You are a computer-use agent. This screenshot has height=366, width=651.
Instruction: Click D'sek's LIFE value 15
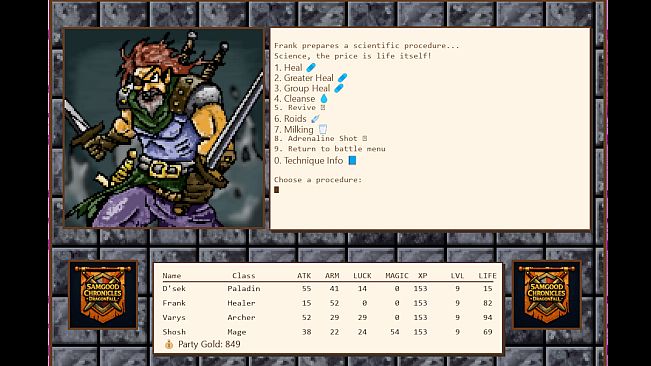pos(488,288)
